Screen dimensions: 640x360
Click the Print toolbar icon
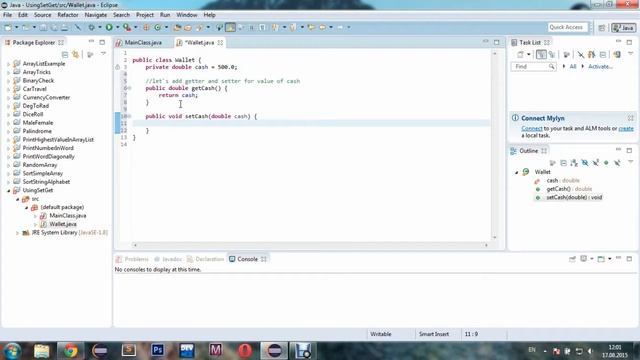(64, 27)
